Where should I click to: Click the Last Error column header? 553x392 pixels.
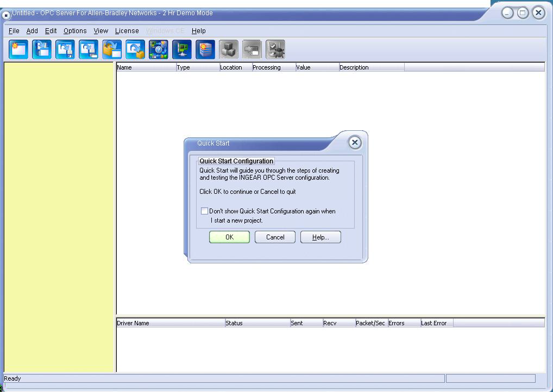[x=437, y=323]
